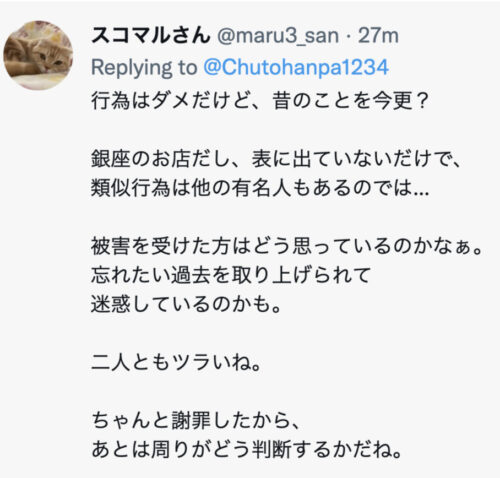Click the final line starting あとは周りが
The height and width of the screenshot is (478, 500).
coord(247,450)
